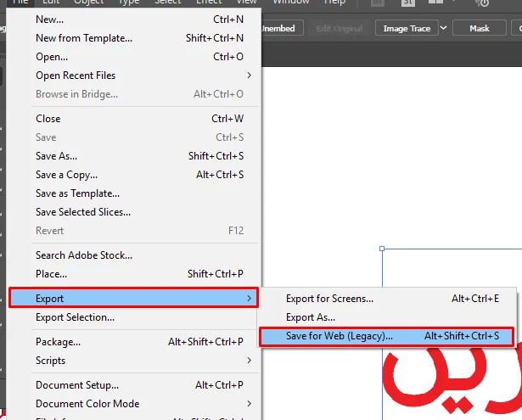Image resolution: width=522 pixels, height=420 pixels.
Task: Expand the Scripts submenu
Action: [x=133, y=360]
